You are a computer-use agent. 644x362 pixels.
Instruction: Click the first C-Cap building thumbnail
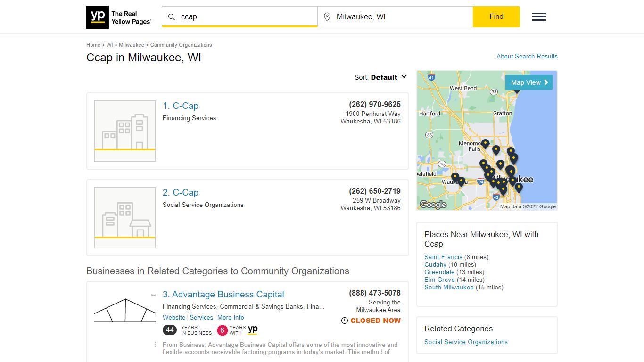pos(125,131)
